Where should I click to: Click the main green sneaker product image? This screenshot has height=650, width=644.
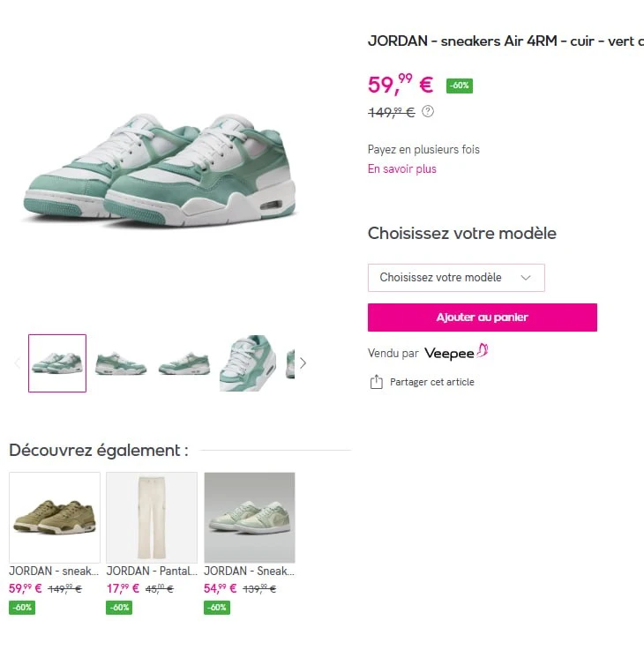tap(160, 170)
